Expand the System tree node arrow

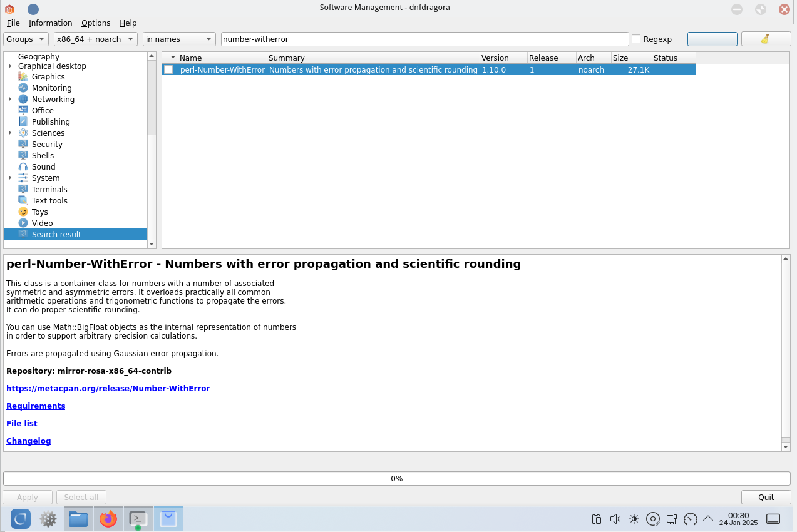pyautogui.click(x=9, y=178)
